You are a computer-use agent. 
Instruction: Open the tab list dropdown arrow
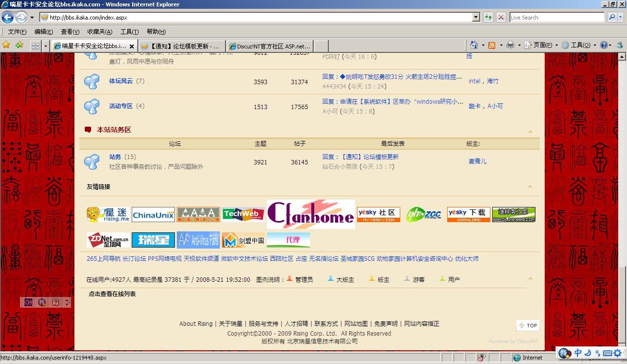point(46,46)
